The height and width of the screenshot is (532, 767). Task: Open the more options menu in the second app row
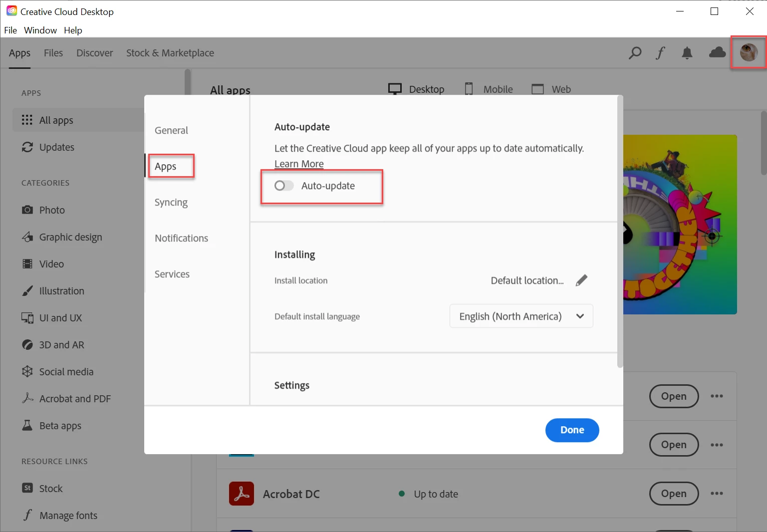[x=717, y=445]
